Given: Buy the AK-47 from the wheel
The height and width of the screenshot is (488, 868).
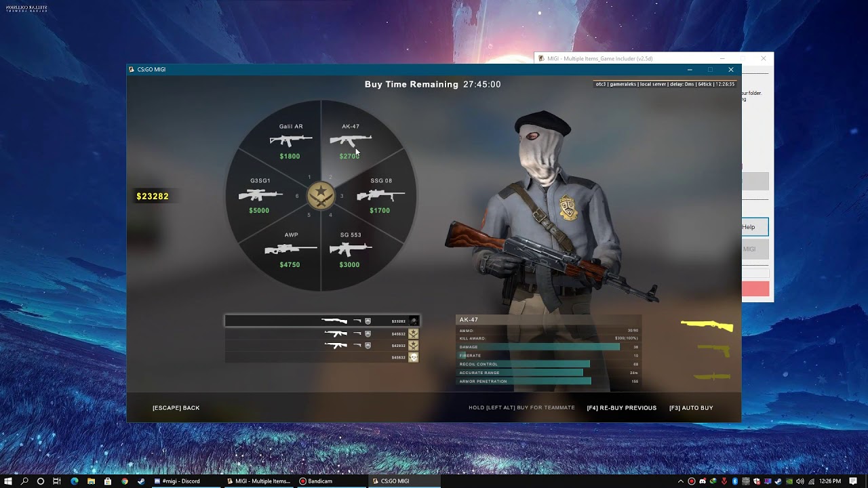Looking at the screenshot, I should coord(351,141).
